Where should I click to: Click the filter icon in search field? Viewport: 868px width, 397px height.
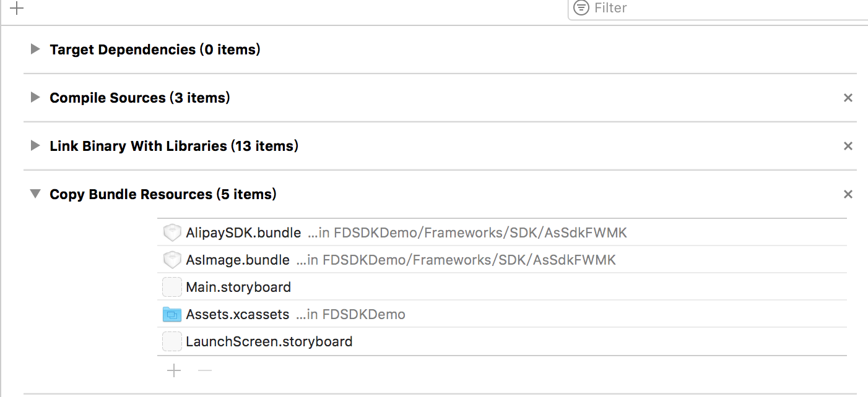pyautogui.click(x=581, y=8)
